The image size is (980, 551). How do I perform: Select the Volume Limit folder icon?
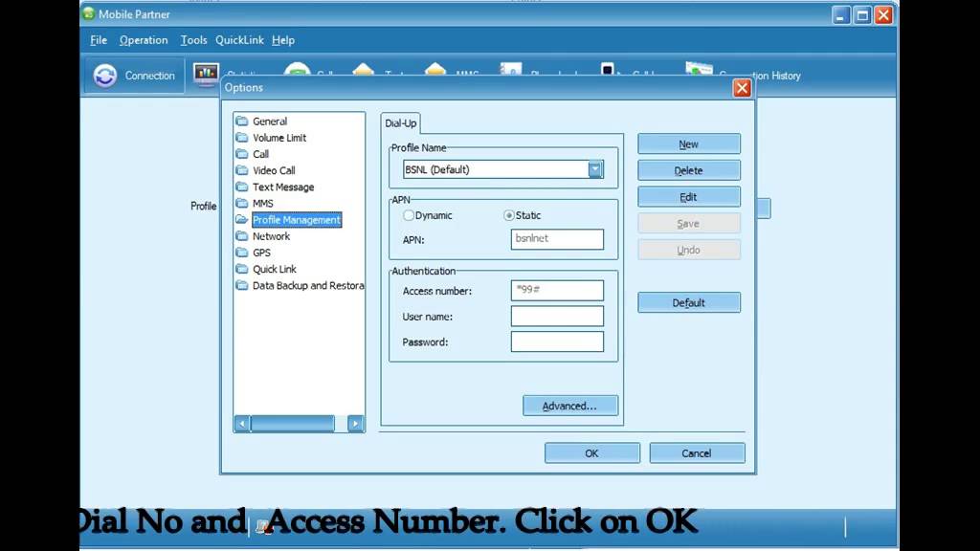[x=242, y=138]
